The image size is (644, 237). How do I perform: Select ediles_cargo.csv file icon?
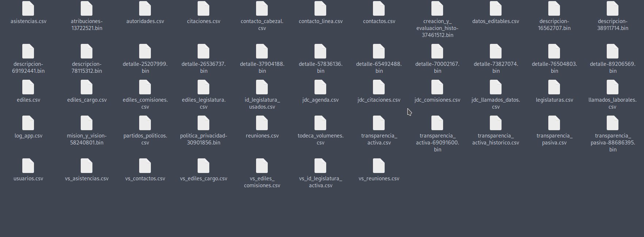tap(87, 87)
